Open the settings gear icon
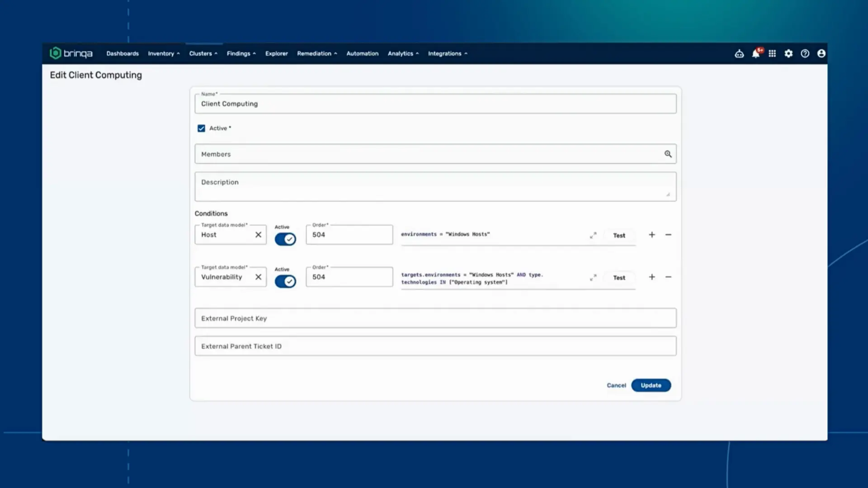The image size is (868, 488). (788, 54)
